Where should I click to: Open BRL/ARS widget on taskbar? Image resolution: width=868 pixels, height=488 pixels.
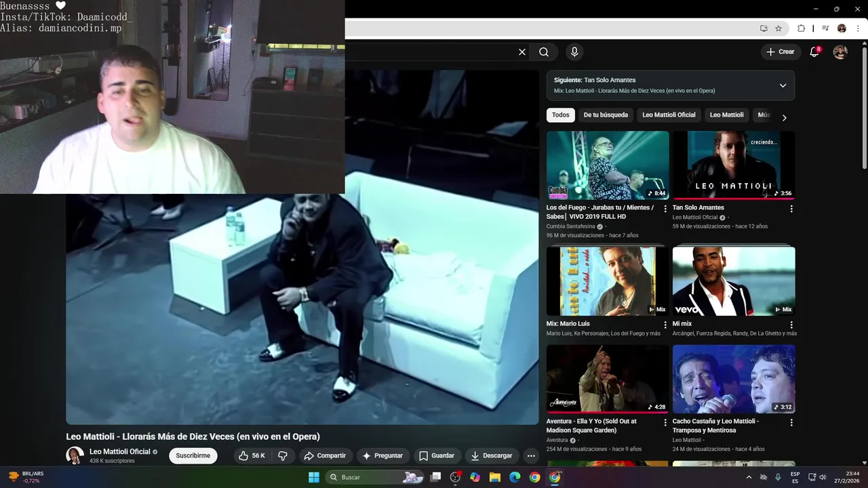(x=25, y=477)
